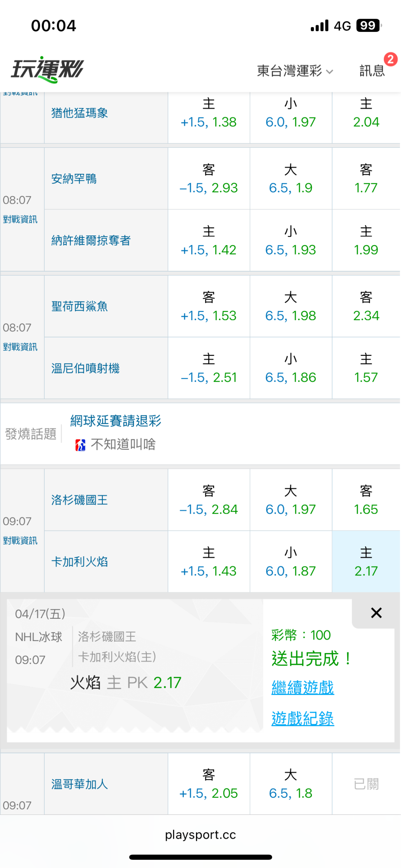Select 洛杉磯國王 away PK odds 1.65
This screenshot has height=868, width=401.
click(366, 500)
